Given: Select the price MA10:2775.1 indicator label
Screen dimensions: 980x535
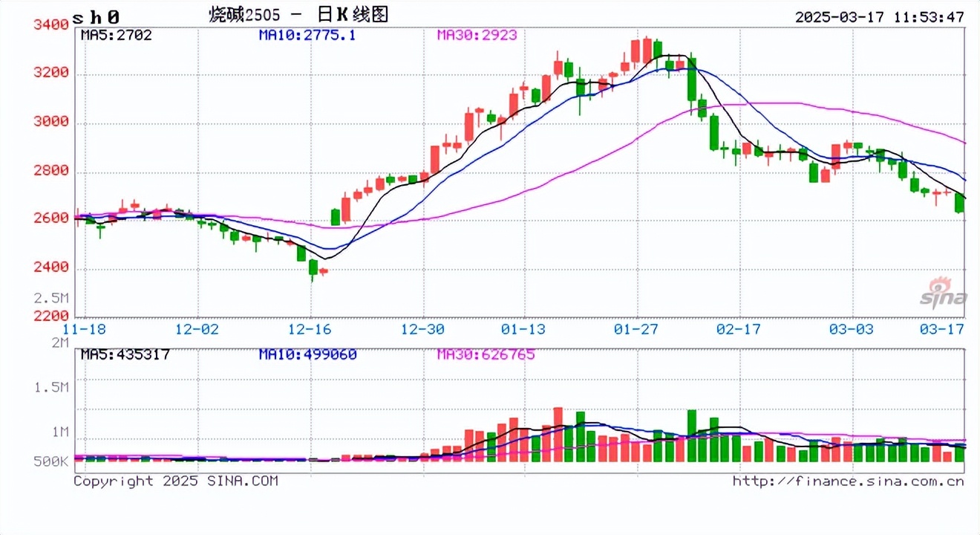Looking at the screenshot, I should (307, 35).
